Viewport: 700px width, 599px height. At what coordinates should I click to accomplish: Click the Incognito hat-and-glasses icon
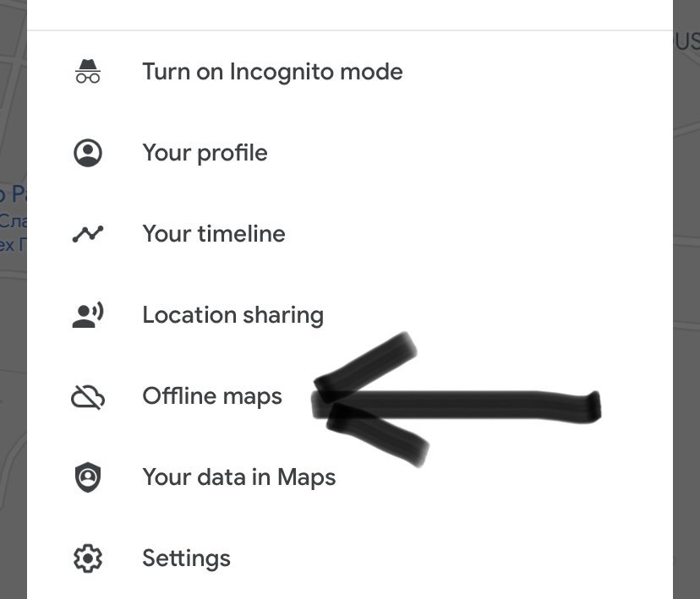[x=88, y=72]
